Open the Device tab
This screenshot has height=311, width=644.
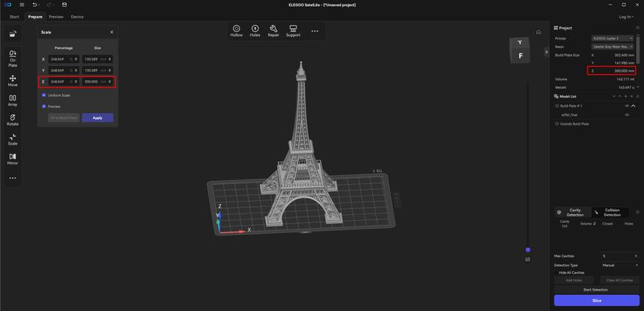pos(77,17)
